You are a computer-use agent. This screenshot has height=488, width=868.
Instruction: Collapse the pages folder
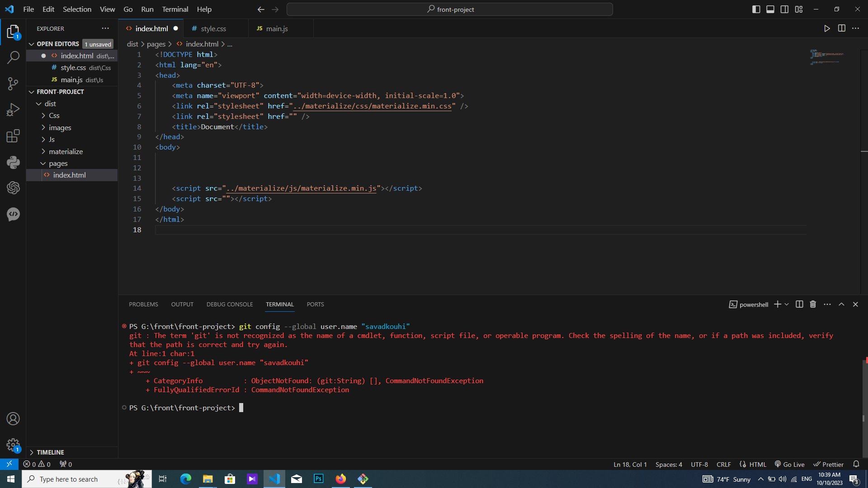pos(58,164)
